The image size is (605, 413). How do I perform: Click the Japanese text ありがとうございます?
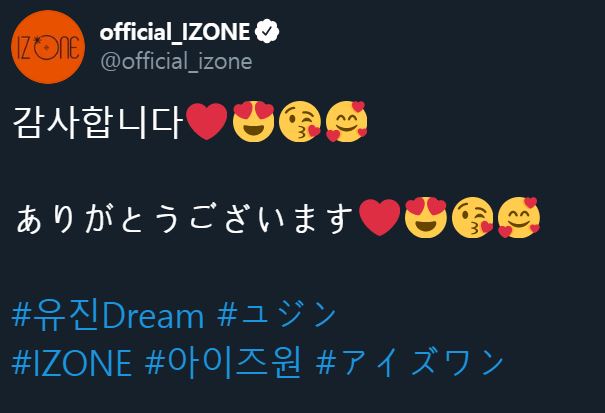pyautogui.click(x=185, y=219)
